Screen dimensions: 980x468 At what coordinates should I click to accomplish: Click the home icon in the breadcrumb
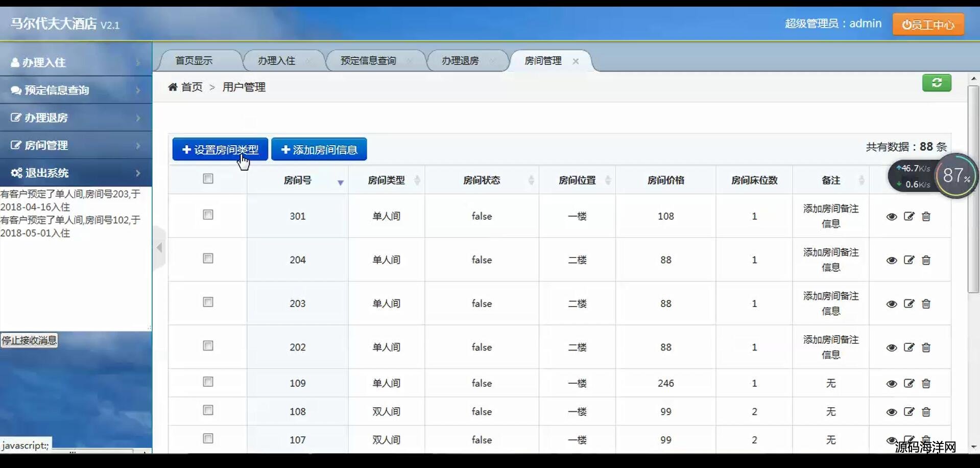coord(173,87)
